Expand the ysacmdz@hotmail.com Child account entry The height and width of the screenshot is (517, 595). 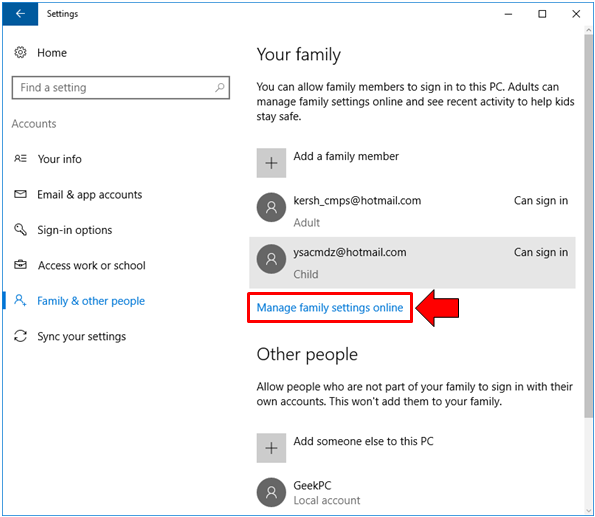pyautogui.click(x=412, y=263)
